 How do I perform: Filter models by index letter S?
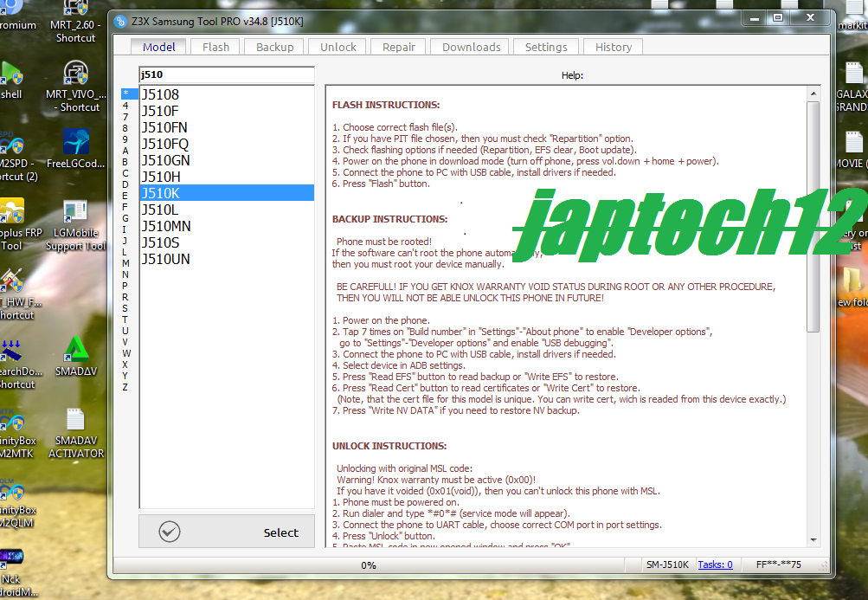(125, 308)
